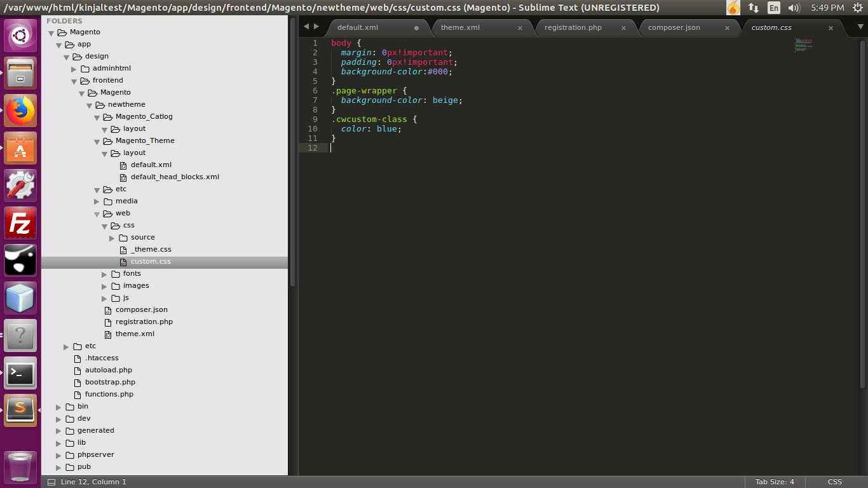Open the sound volume indicator
This screenshot has height=488, width=868.
tap(794, 8)
